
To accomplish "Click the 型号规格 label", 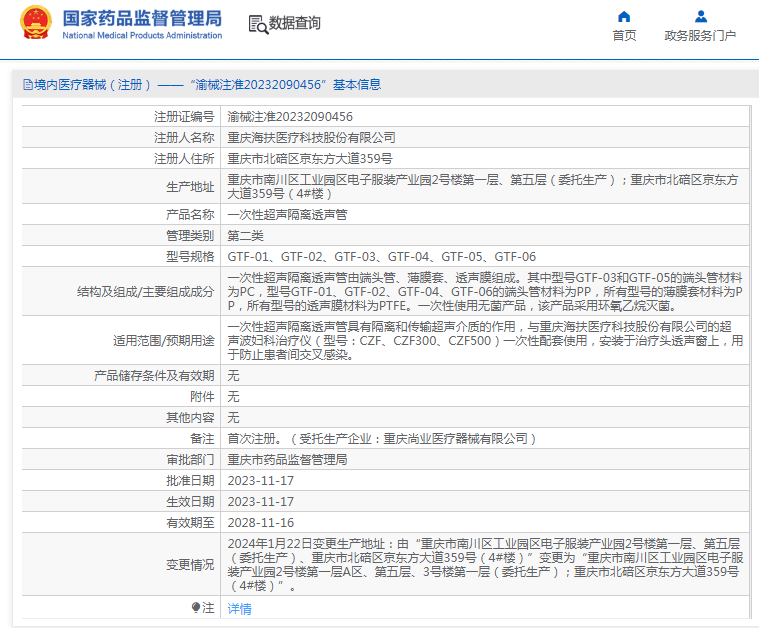I will click(190, 256).
